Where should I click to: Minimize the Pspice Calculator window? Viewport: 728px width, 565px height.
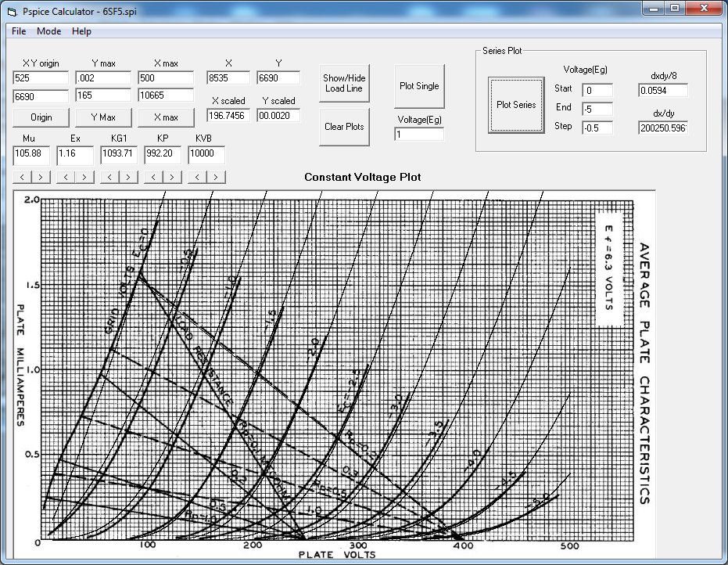click(x=654, y=9)
